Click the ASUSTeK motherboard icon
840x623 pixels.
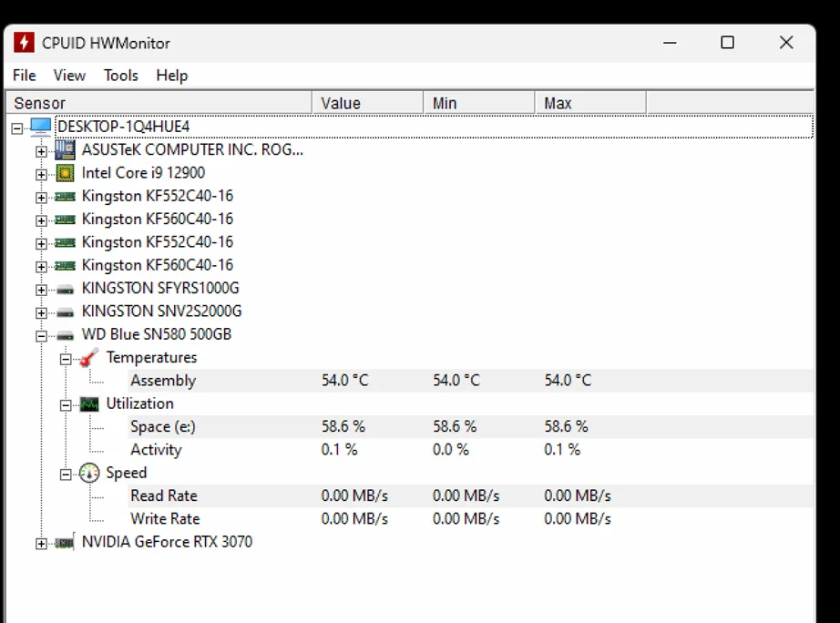tap(65, 149)
